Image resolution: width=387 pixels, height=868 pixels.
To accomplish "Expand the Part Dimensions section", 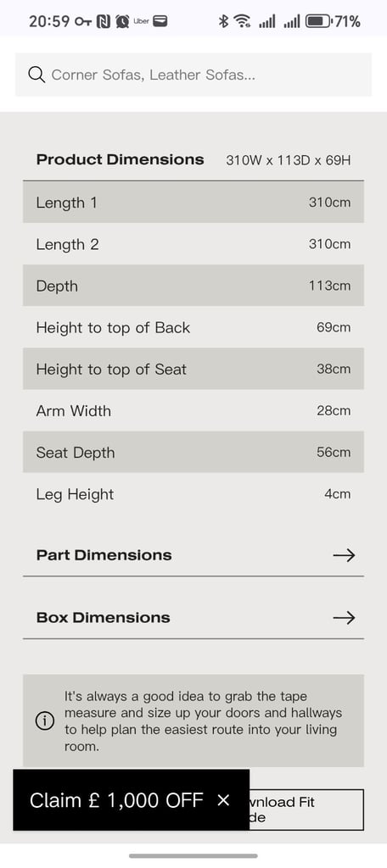I will pos(193,555).
